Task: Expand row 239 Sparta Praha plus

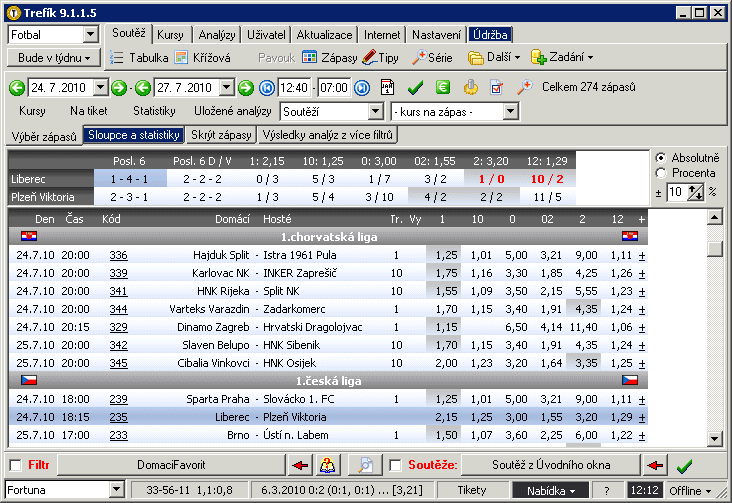Action: pos(642,400)
